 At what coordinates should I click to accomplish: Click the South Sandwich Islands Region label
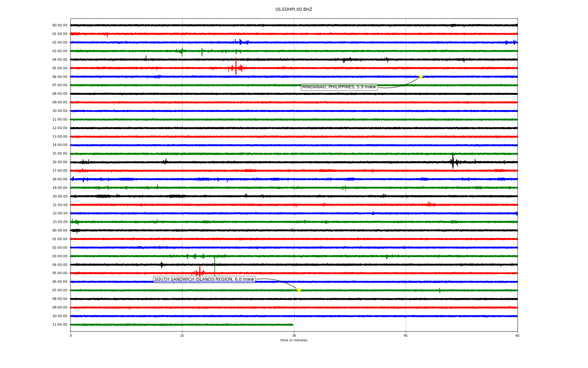click(204, 279)
